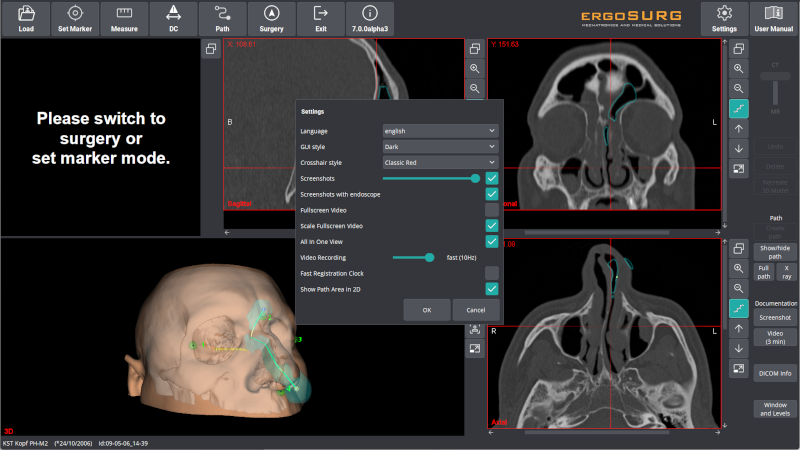Adjust the Video Recording speed slider
Screen dimensions: 800x450
tap(430, 257)
